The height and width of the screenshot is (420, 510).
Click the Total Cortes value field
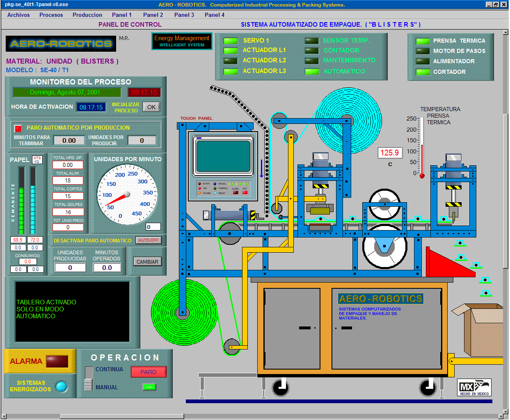[68, 196]
